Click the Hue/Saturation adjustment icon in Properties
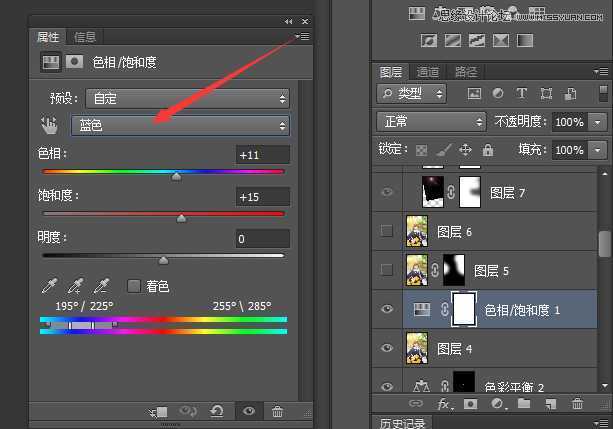613x429 pixels. click(51, 62)
